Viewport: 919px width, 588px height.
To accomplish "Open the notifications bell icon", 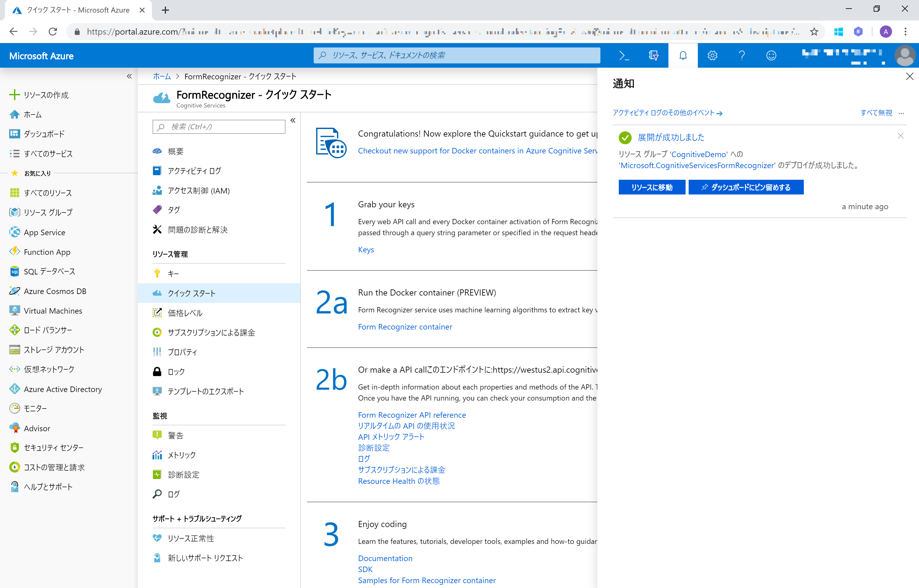I will pos(683,55).
